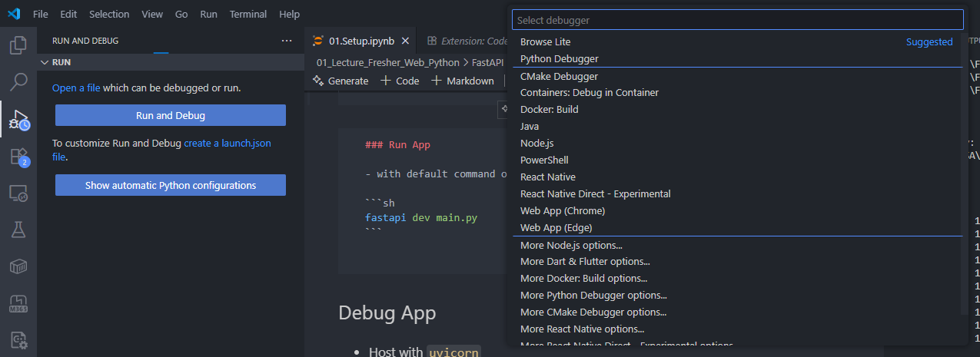Select Web App (Edge) debugger
This screenshot has height=357, width=980.
737,228
